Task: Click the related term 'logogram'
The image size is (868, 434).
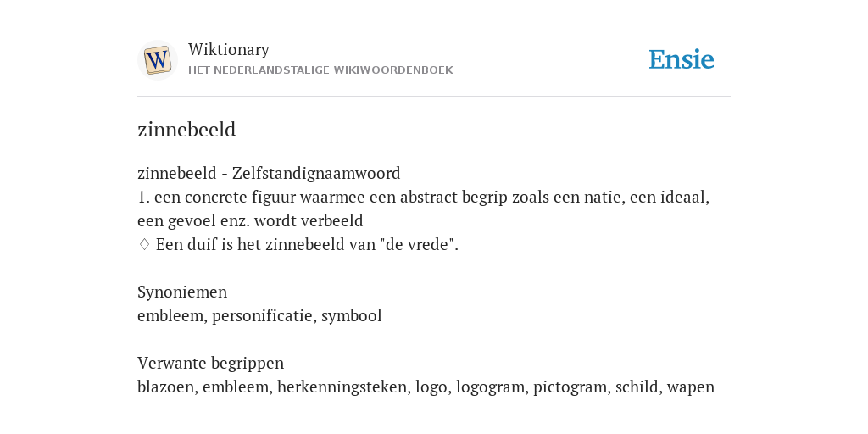Action: tap(490, 387)
